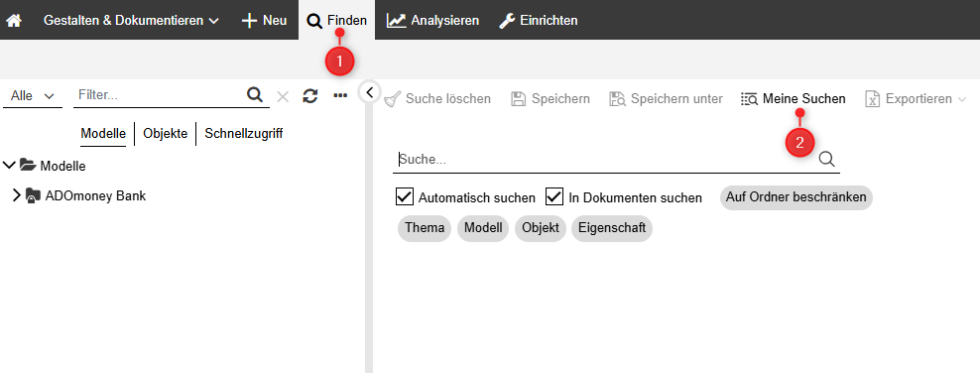980x373 pixels.
Task: Open Gestalten & Dokumentieren menu
Action: click(x=131, y=20)
